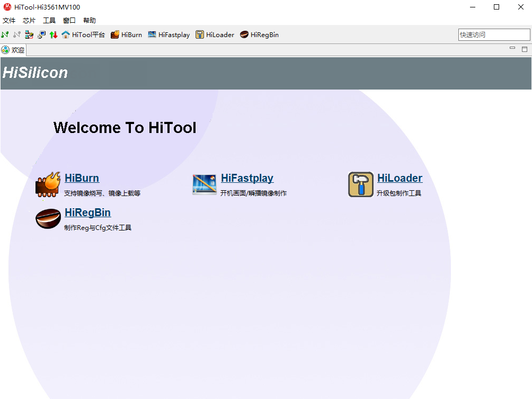Screen dimensions: 532x399
Task: Click the large HiRegBin coffee bean icon
Action: tap(48, 219)
